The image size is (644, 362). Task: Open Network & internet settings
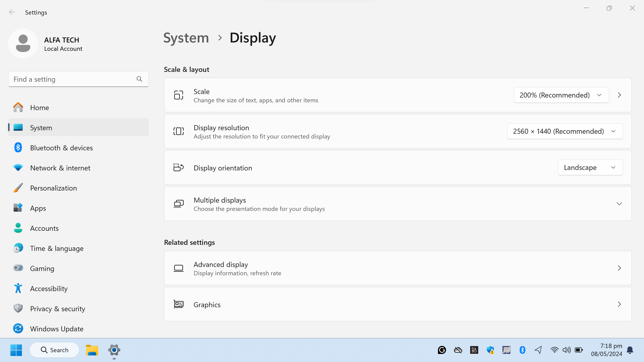coord(78,168)
